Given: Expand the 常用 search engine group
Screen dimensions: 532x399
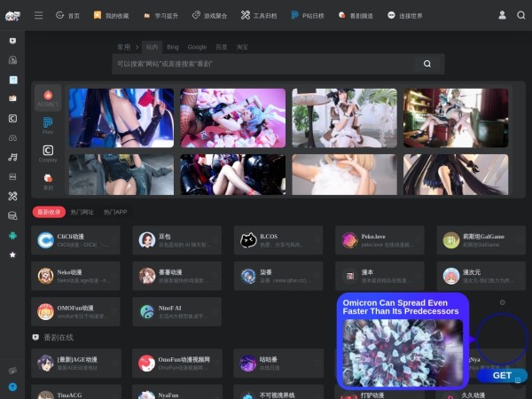Looking at the screenshot, I should coord(126,46).
